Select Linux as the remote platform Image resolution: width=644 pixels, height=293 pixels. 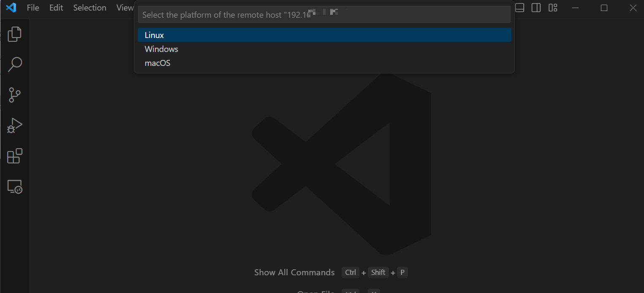pos(324,35)
